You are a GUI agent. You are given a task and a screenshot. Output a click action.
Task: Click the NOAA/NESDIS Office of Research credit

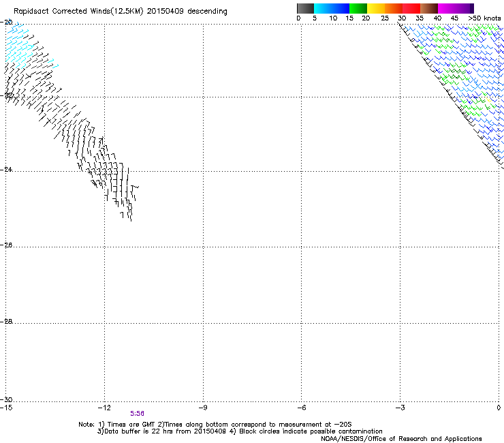(x=401, y=439)
